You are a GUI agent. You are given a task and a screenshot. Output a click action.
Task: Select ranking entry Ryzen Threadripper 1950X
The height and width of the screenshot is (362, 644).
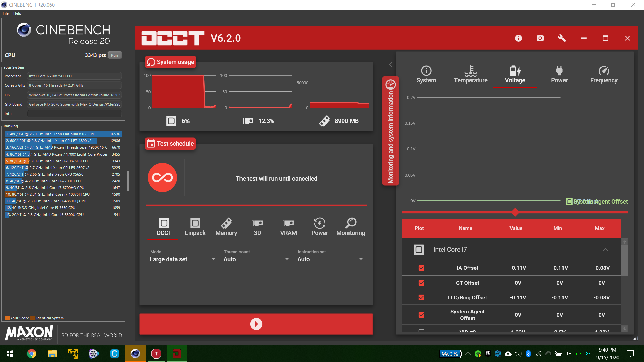(x=63, y=147)
